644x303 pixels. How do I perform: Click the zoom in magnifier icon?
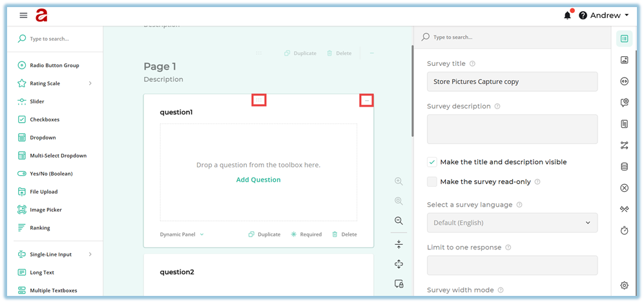pos(399,182)
